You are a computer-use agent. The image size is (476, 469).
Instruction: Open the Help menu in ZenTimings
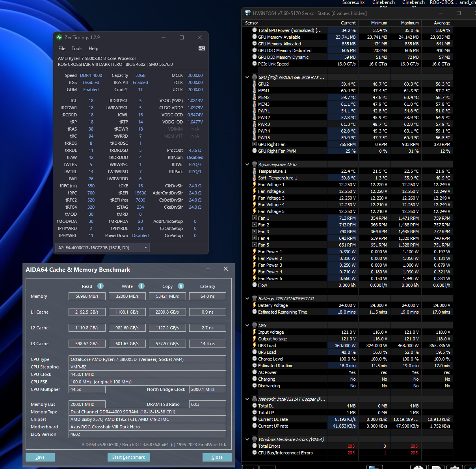point(93,49)
